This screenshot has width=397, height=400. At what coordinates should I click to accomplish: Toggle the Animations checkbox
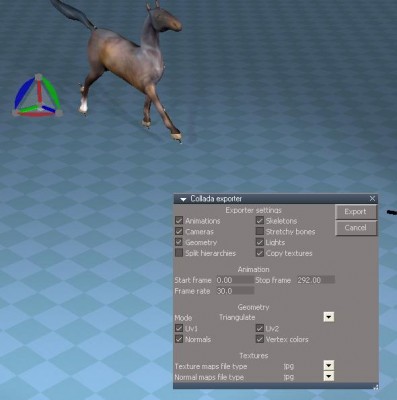179,221
